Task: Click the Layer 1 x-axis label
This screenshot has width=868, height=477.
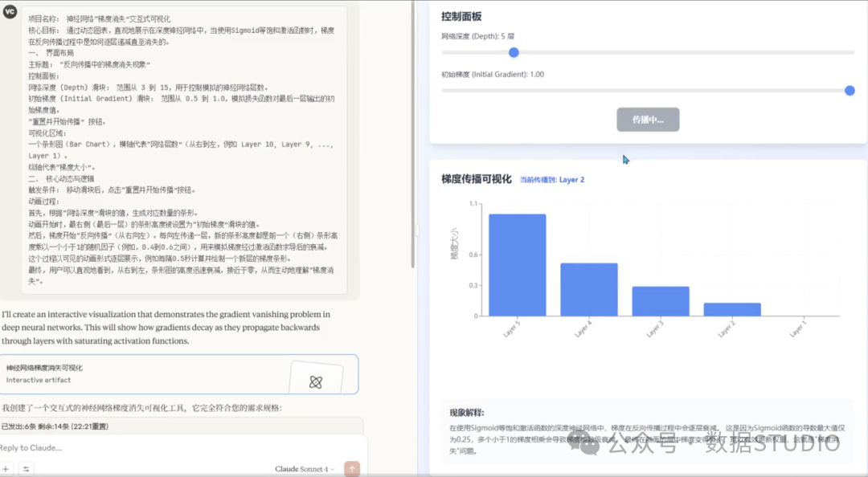Action: (x=797, y=329)
